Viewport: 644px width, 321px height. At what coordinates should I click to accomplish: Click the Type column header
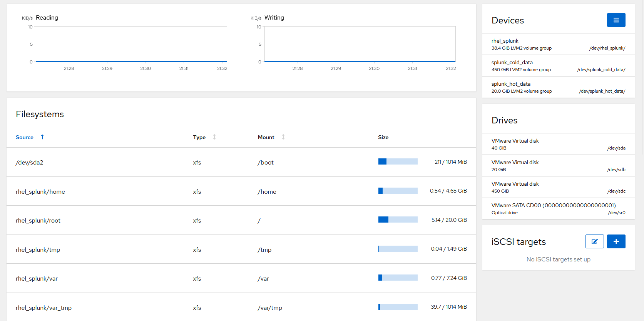[199, 137]
